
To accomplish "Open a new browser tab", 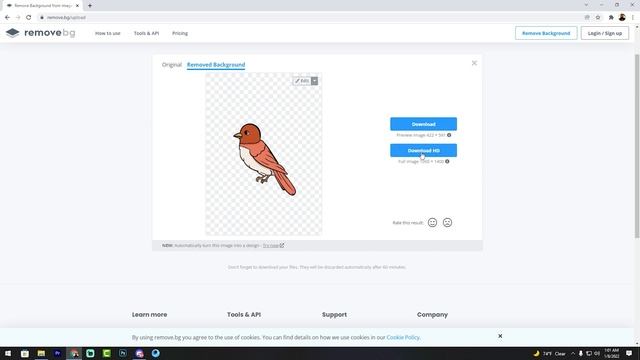I will (90, 6).
